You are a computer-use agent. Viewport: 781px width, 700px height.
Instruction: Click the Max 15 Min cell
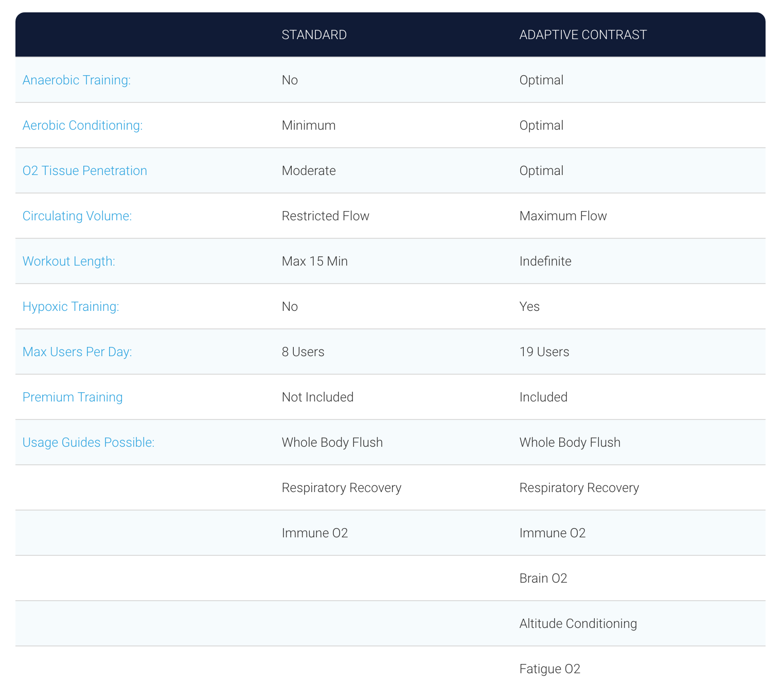click(315, 261)
